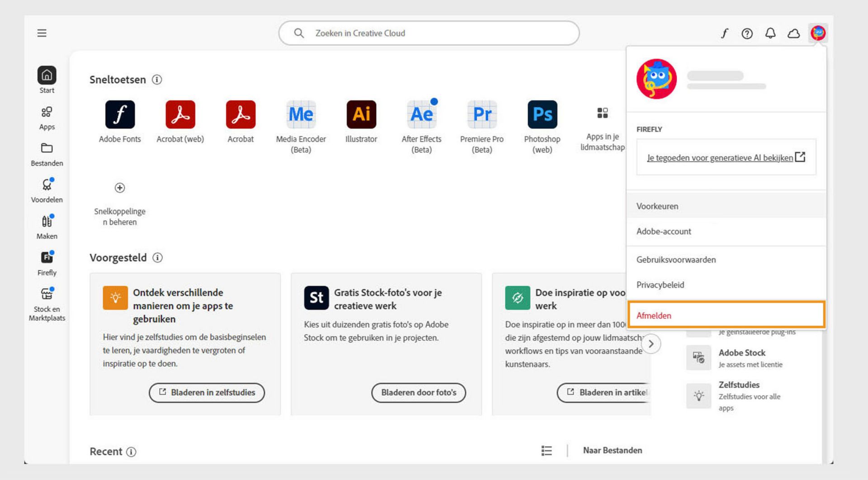Click the Zelfstudies lightbulb icon

[698, 396]
